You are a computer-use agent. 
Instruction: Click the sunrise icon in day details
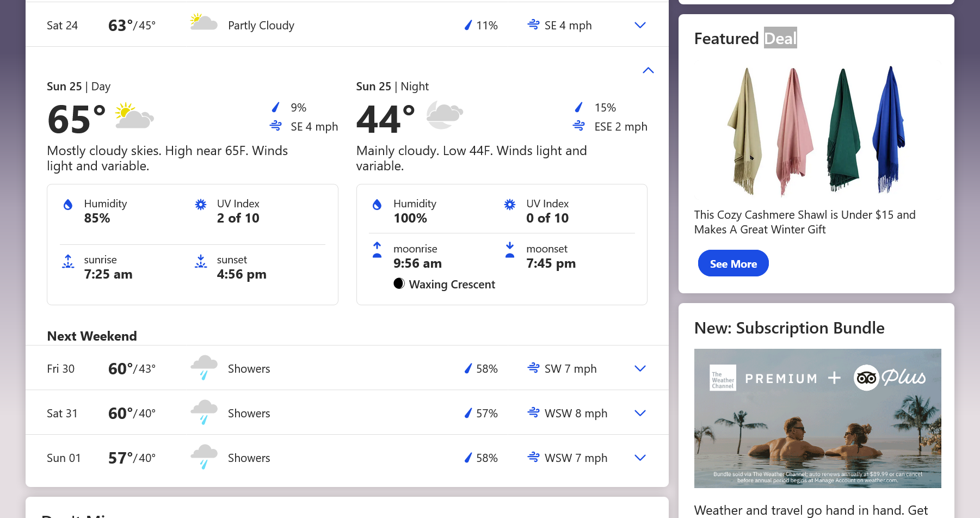[x=68, y=262]
